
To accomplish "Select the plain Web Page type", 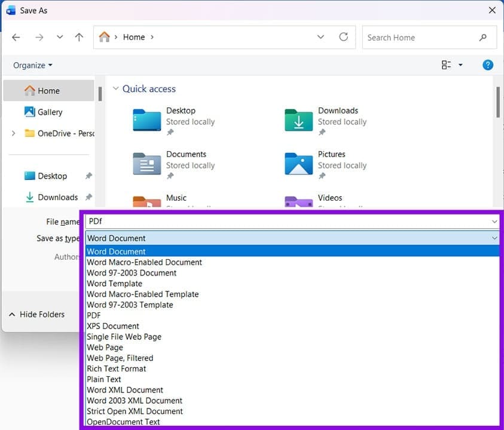I will (292, 347).
